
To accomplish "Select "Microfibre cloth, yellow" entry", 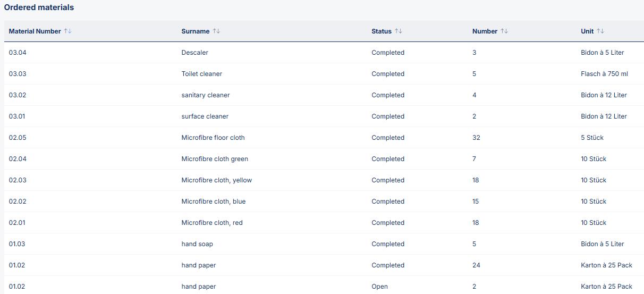I will click(x=216, y=180).
